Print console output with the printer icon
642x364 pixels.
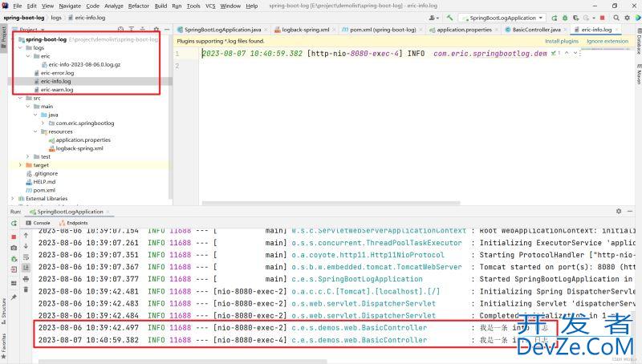pyautogui.click(x=26, y=279)
